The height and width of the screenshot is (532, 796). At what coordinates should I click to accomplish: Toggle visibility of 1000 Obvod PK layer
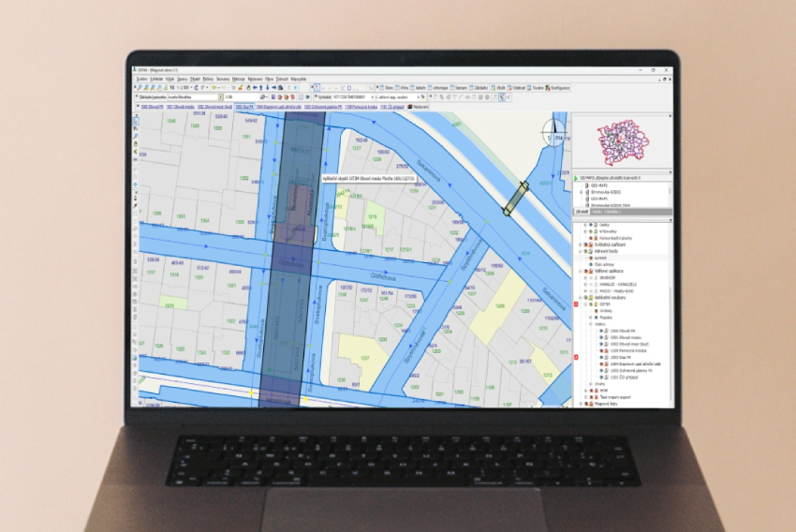600,331
